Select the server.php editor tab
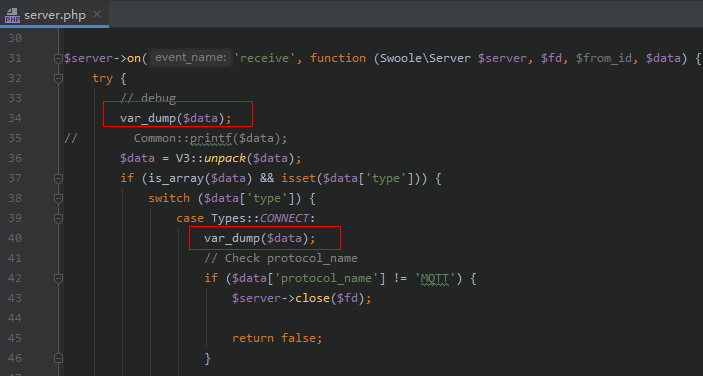Screen dimensions: 703x376 click(54, 14)
